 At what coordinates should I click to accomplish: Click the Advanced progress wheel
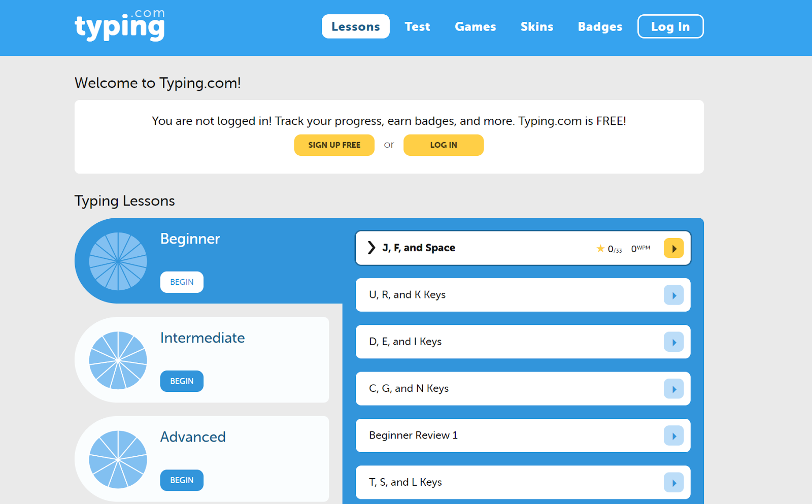click(x=118, y=459)
